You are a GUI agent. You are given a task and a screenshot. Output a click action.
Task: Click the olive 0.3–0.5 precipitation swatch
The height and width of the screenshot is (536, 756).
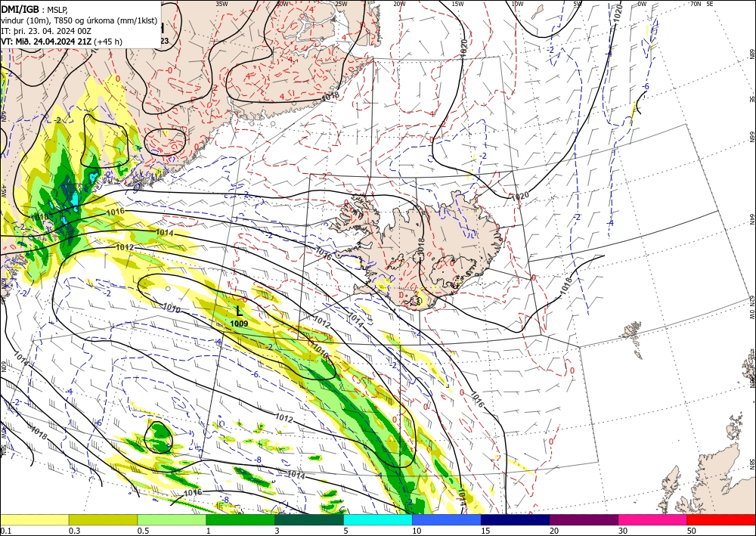103,519
